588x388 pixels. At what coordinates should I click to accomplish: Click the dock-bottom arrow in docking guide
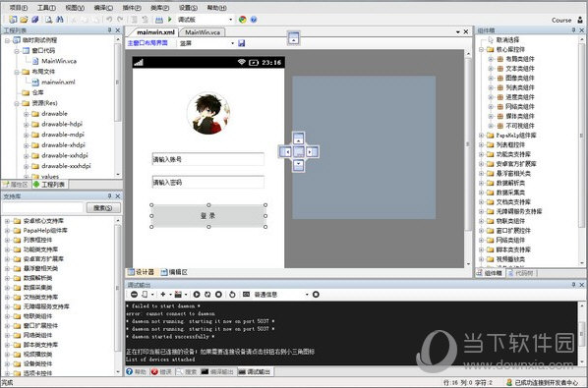[x=299, y=165]
